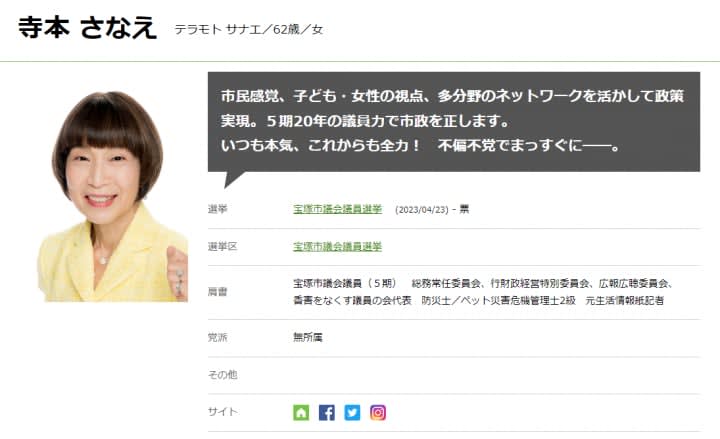The image size is (720, 439).
Task: Click the サイト row label
Action: pyautogui.click(x=222, y=411)
